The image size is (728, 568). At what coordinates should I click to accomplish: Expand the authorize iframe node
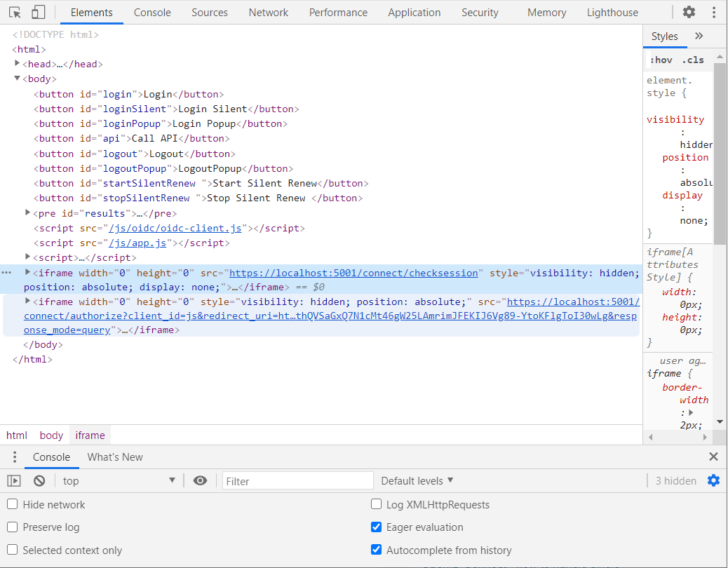tap(28, 301)
